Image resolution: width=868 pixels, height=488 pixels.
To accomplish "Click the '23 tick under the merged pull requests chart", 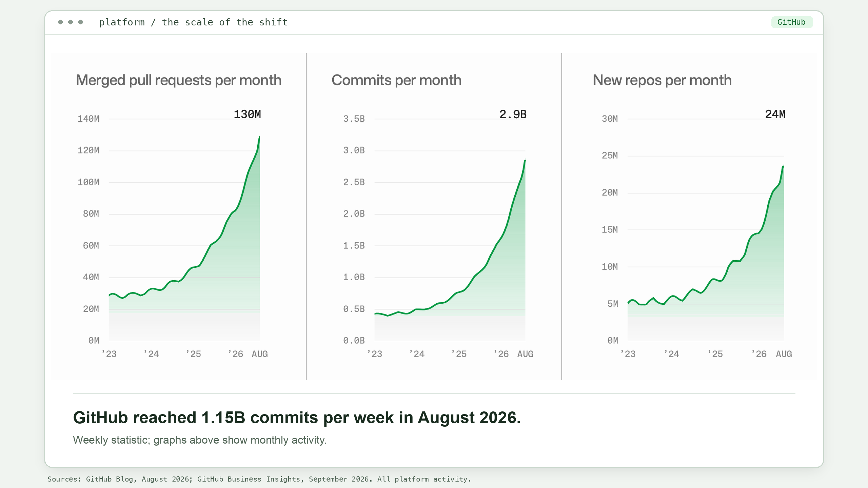I will point(109,354).
